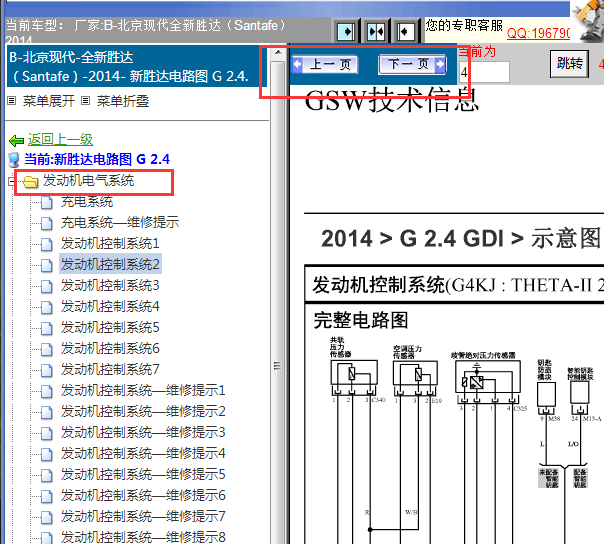This screenshot has height=544, width=604.
Task: Open 发动机控制系统—维修提示2
Action: pos(143,411)
